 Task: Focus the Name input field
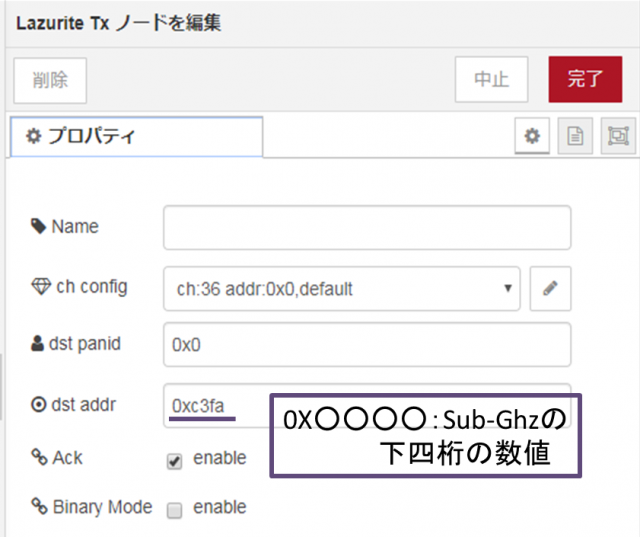point(367,227)
